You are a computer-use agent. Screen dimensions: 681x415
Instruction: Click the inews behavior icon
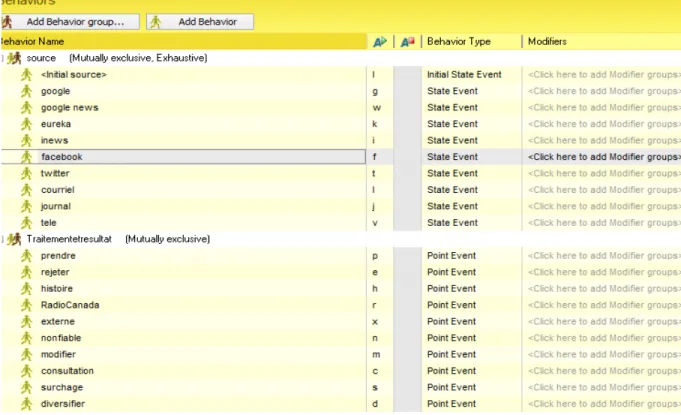pyautogui.click(x=26, y=141)
